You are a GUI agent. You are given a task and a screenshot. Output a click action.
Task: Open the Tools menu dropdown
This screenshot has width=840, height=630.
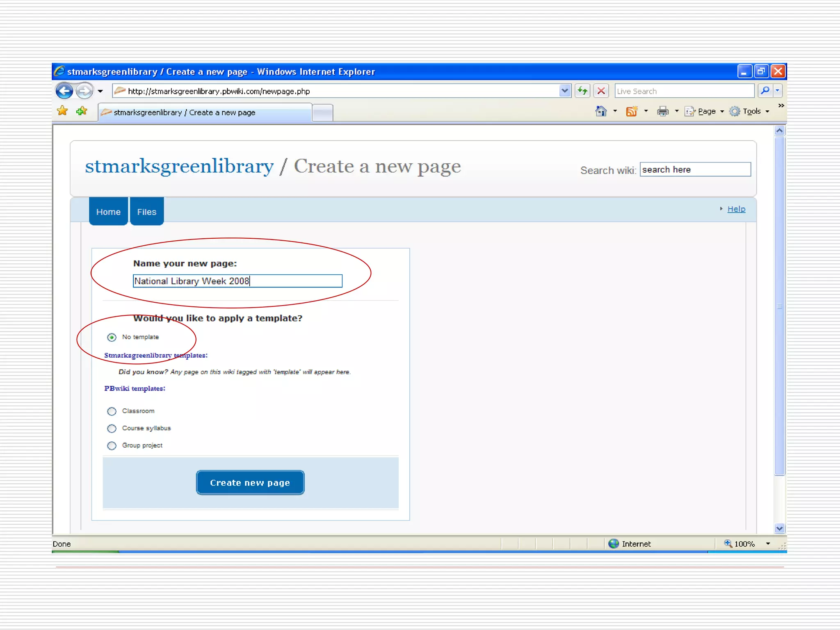point(751,111)
